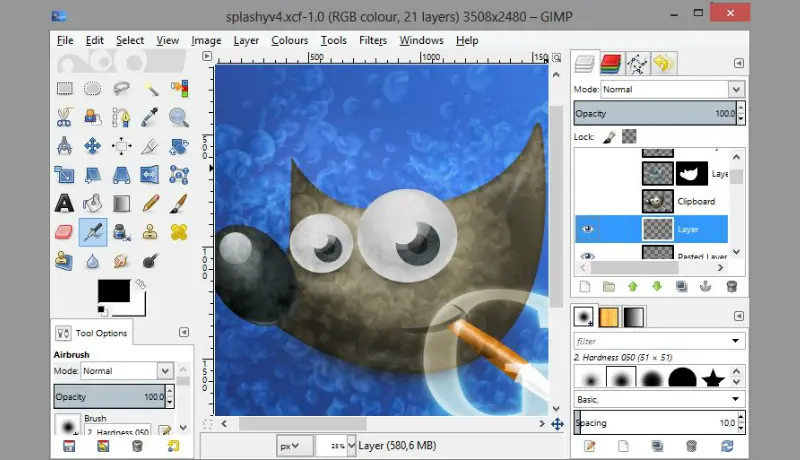The height and width of the screenshot is (460, 800).
Task: Select the Move tool
Action: click(93, 146)
